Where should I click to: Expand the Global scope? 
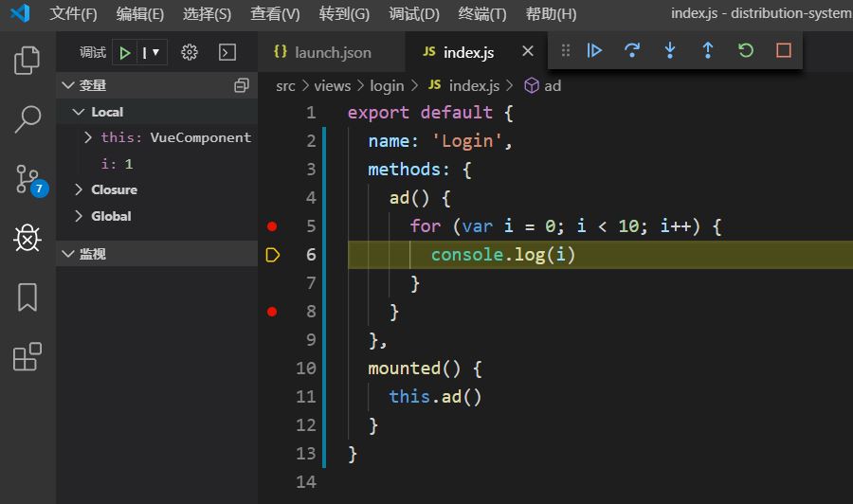pyautogui.click(x=79, y=216)
